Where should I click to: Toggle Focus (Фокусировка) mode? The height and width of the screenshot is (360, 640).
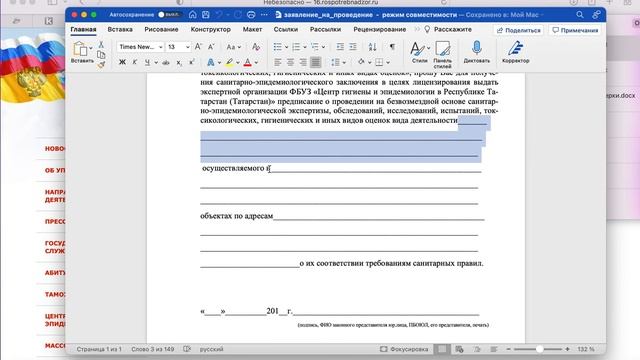tap(404, 349)
